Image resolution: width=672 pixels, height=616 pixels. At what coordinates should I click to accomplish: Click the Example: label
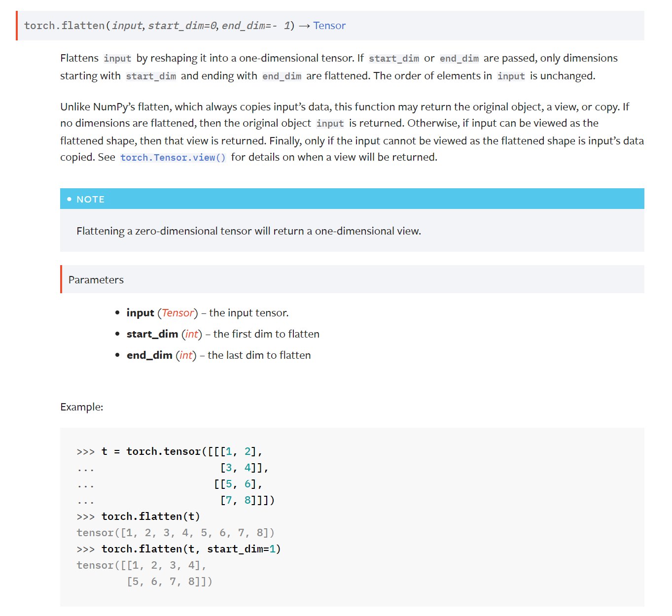pyautogui.click(x=82, y=407)
